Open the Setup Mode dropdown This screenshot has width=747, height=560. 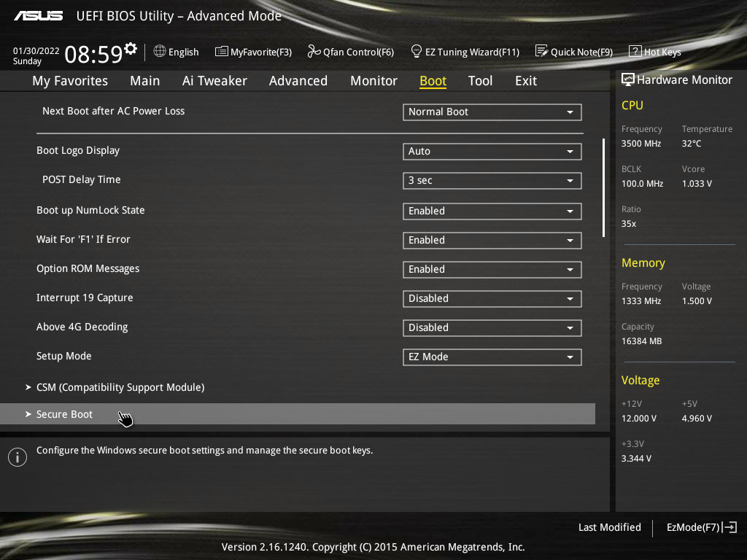(492, 357)
